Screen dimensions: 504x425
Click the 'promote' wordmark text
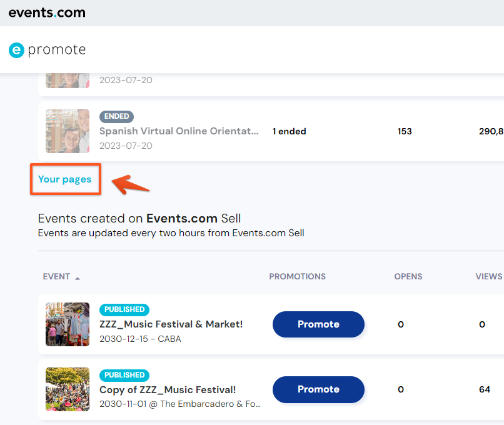pos(57,50)
